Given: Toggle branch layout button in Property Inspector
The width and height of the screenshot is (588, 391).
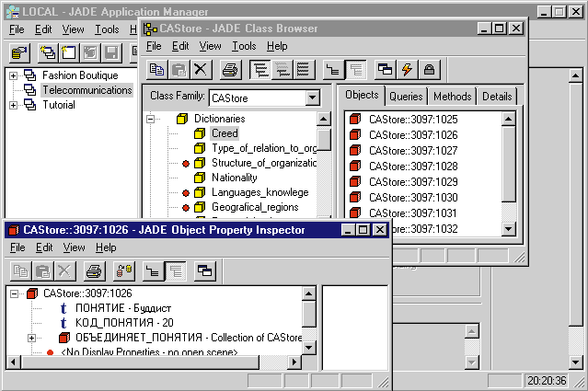Looking at the screenshot, I should [154, 271].
